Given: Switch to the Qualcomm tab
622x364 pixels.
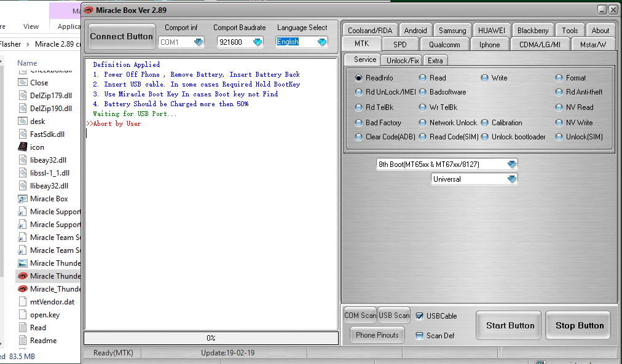Looking at the screenshot, I should [x=444, y=44].
